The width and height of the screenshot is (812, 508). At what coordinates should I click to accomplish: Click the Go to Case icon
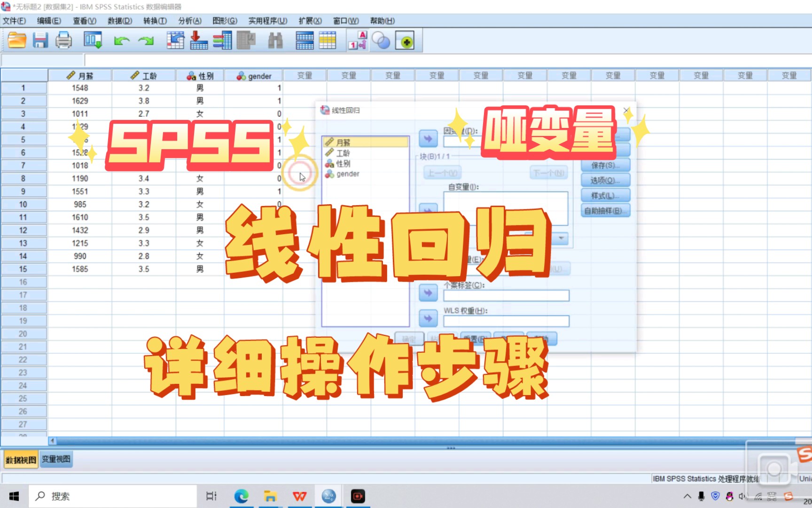[x=175, y=40]
